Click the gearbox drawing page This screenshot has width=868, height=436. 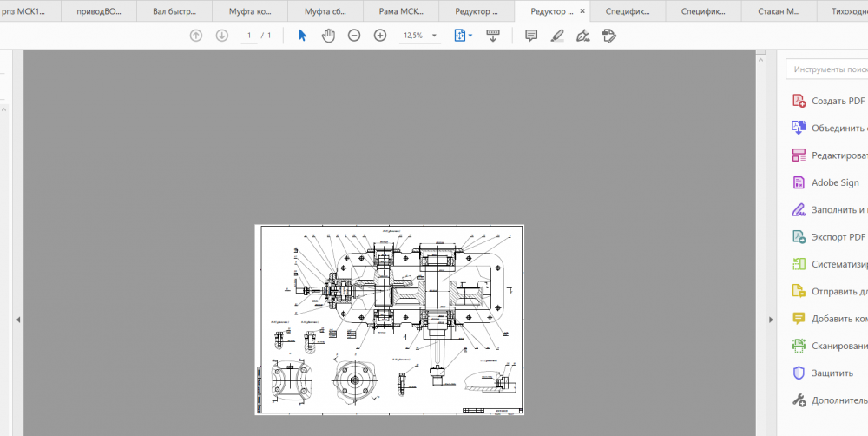[389, 320]
